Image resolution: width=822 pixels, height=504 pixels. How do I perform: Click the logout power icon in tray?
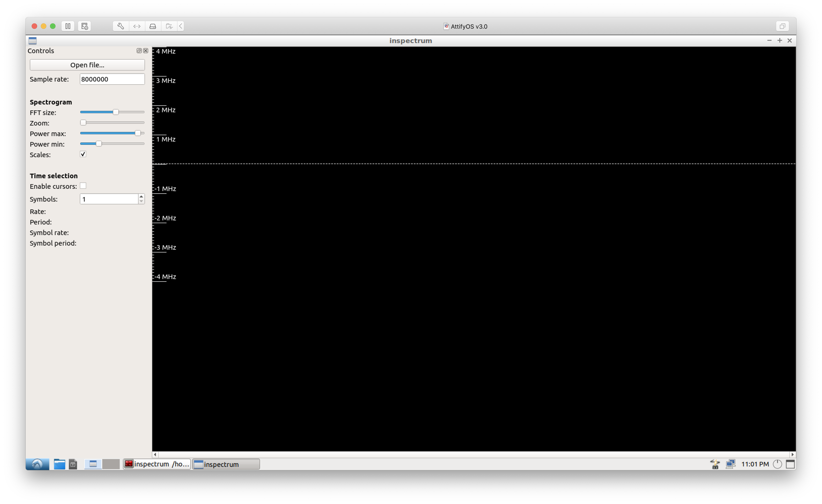[x=777, y=464]
